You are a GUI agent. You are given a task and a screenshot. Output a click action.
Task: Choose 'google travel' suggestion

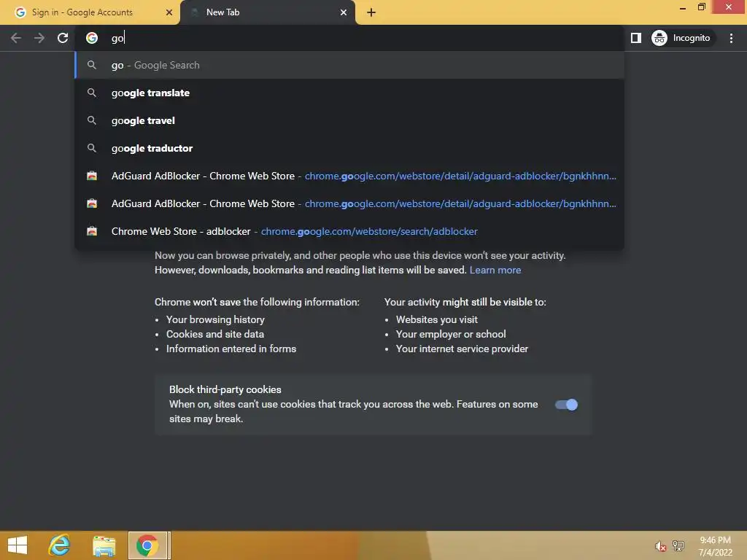(349, 120)
